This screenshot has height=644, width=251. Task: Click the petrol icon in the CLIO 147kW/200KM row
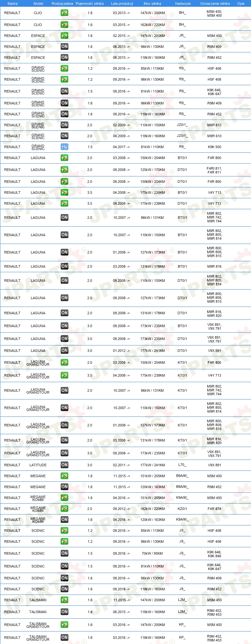(65, 13)
